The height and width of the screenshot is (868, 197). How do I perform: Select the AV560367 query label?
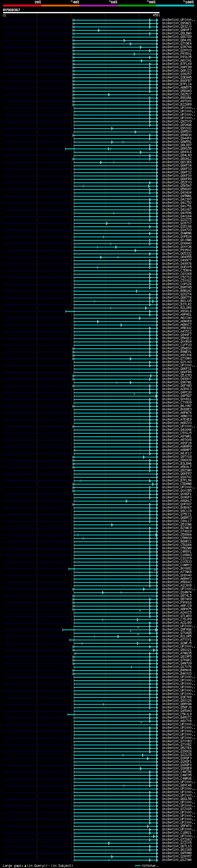pyautogui.click(x=11, y=10)
